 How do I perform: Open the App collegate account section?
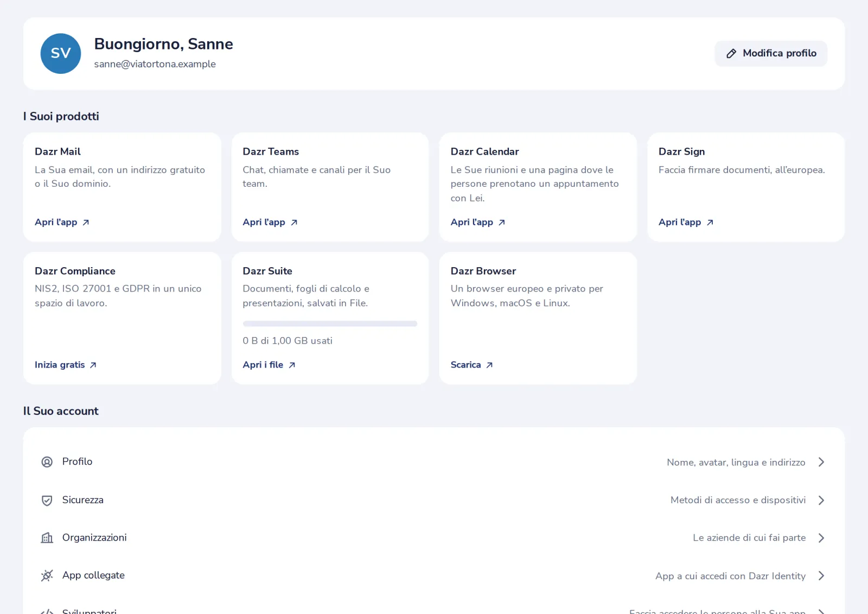[x=434, y=575]
